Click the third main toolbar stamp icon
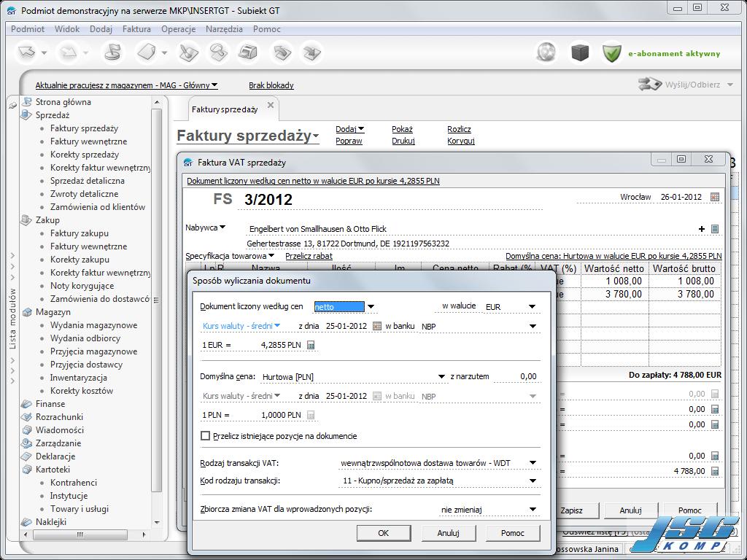The width and height of the screenshot is (747, 560). tap(113, 52)
